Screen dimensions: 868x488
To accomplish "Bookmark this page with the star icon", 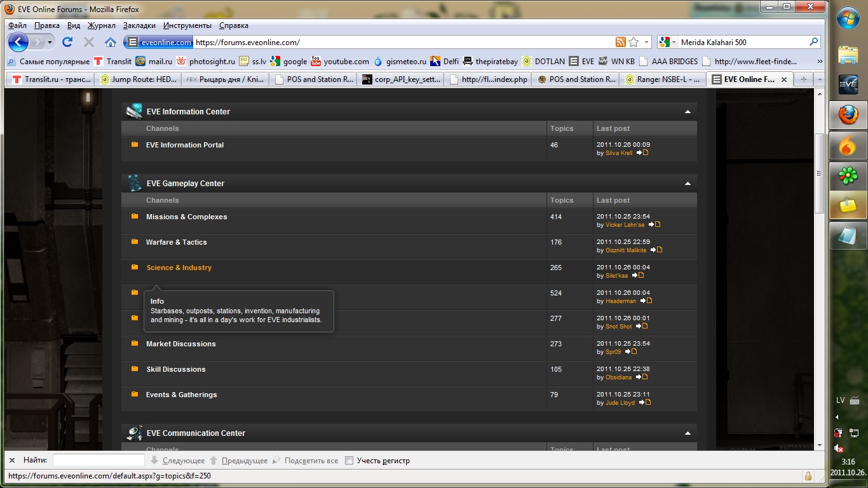I will point(634,43).
